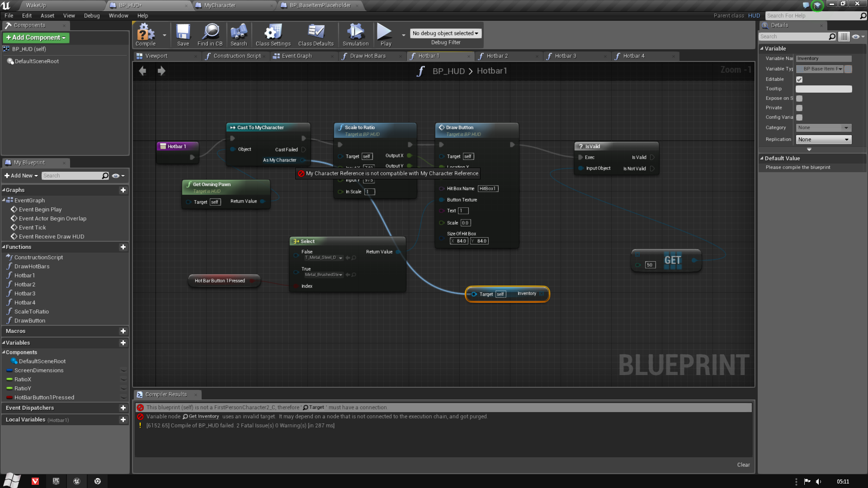The height and width of the screenshot is (488, 868).
Task: Open the Replication dropdown
Action: pos(824,140)
